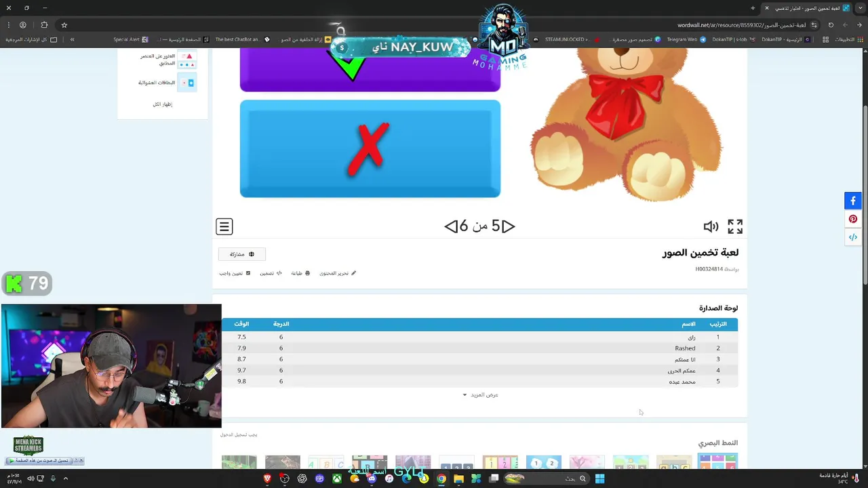The image size is (868, 488).
Task: Click إظهار الكل show all link
Action: [x=162, y=104]
